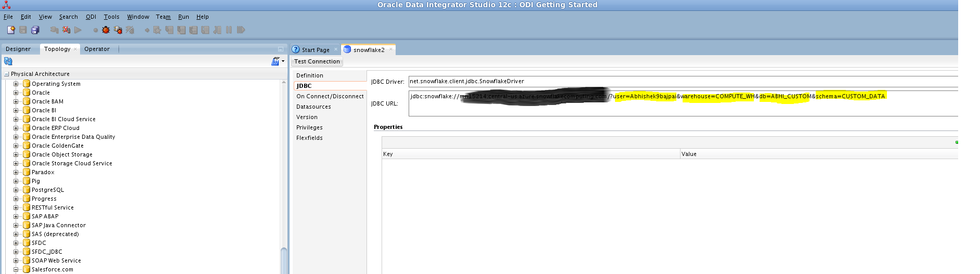Click the plug with bug debugger icon
This screenshot has width=980, height=274.
click(118, 30)
